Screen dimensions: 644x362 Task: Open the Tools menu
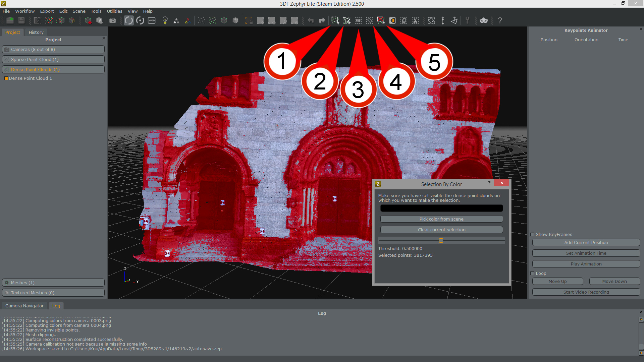pyautogui.click(x=96, y=11)
